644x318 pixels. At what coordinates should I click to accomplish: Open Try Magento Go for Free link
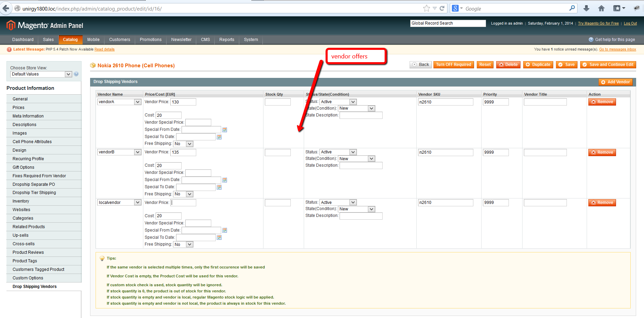pos(598,23)
